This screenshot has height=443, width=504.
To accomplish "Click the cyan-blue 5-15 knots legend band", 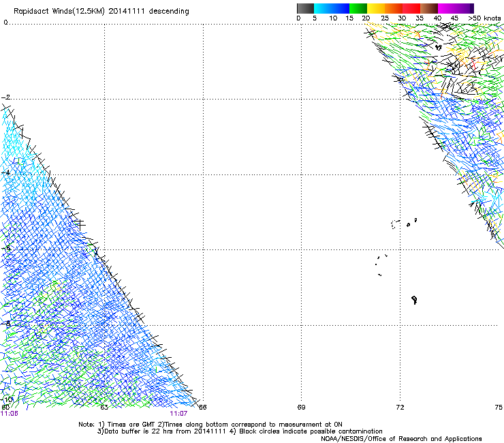I will 332,8.
